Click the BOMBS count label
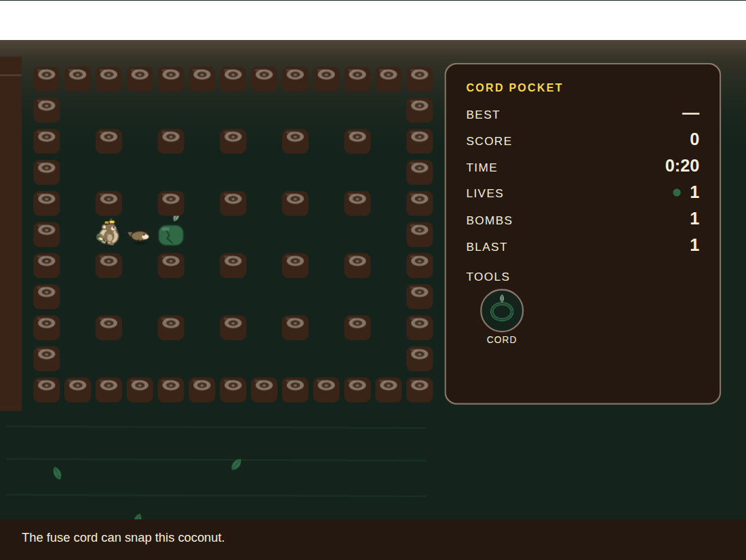Viewport: 746px width, 560px height. coord(489,220)
